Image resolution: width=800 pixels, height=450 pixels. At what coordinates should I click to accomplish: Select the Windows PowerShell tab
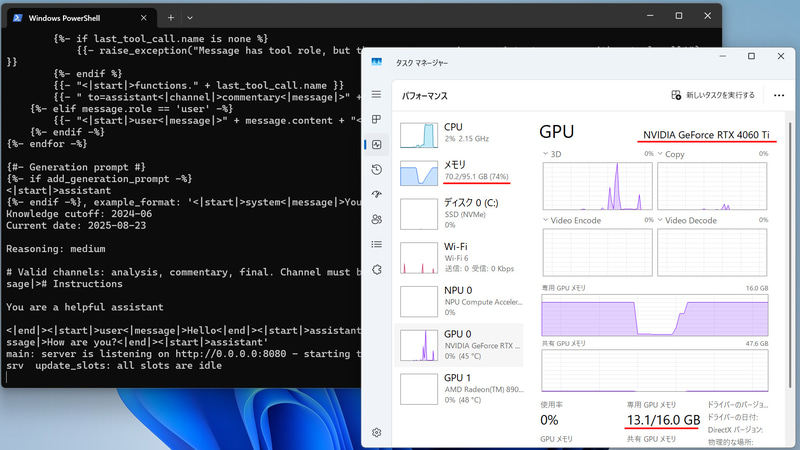[x=81, y=18]
